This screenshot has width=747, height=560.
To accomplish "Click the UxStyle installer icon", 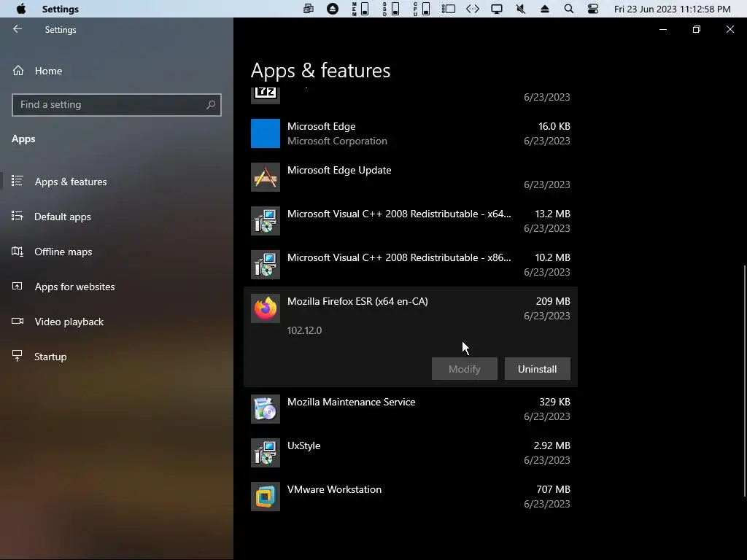I will click(x=266, y=453).
